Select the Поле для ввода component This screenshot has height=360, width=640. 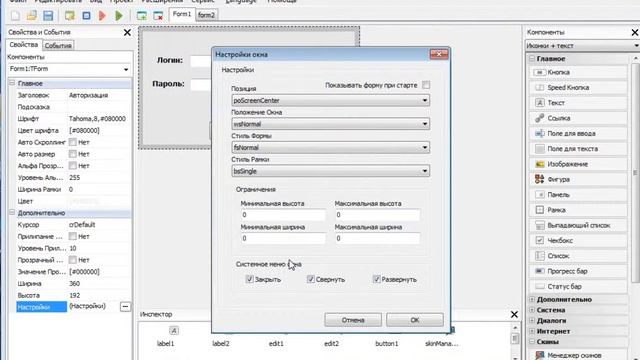click(578, 133)
